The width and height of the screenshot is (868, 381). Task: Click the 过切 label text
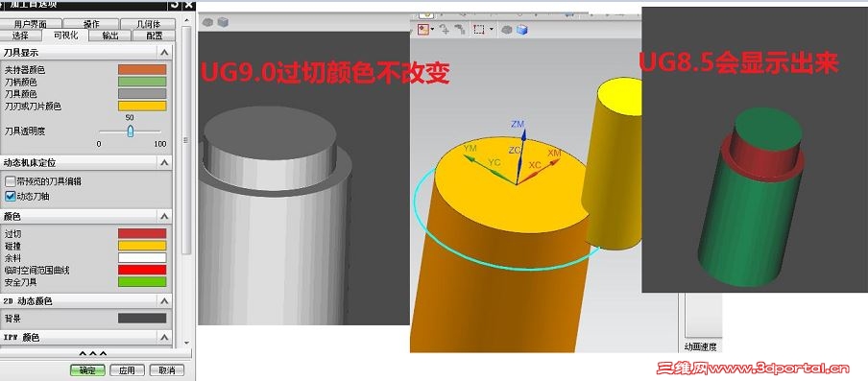pyautogui.click(x=12, y=234)
